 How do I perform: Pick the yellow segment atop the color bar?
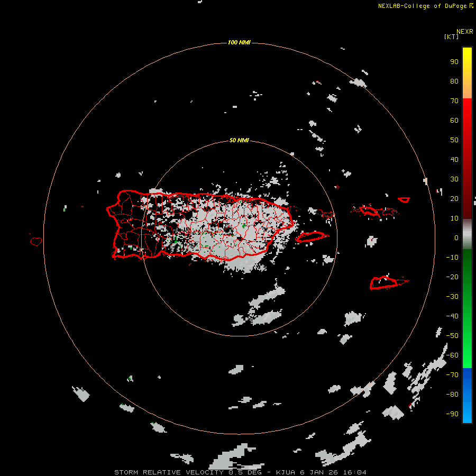[x=467, y=72]
